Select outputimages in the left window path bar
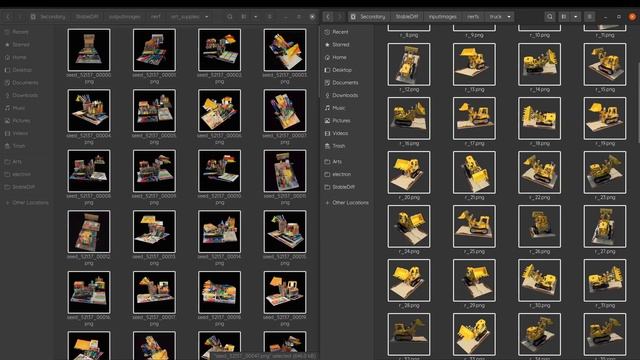This screenshot has width=640, height=360. 124,17
